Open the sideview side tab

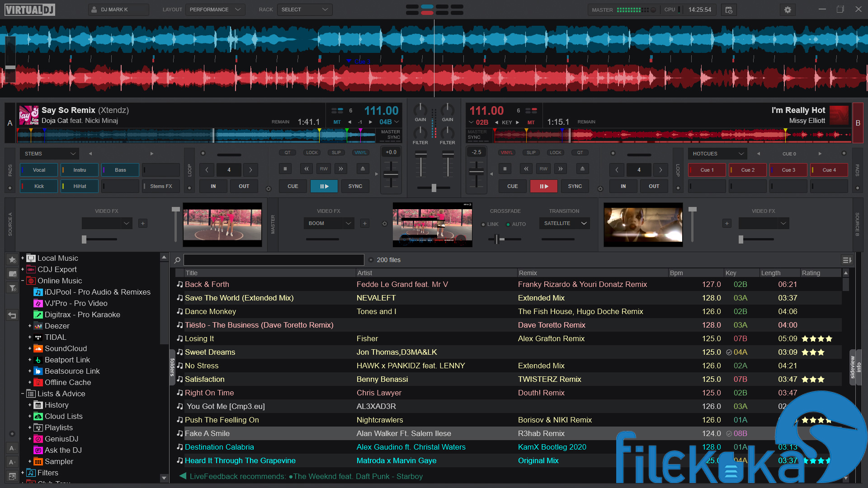tap(853, 367)
